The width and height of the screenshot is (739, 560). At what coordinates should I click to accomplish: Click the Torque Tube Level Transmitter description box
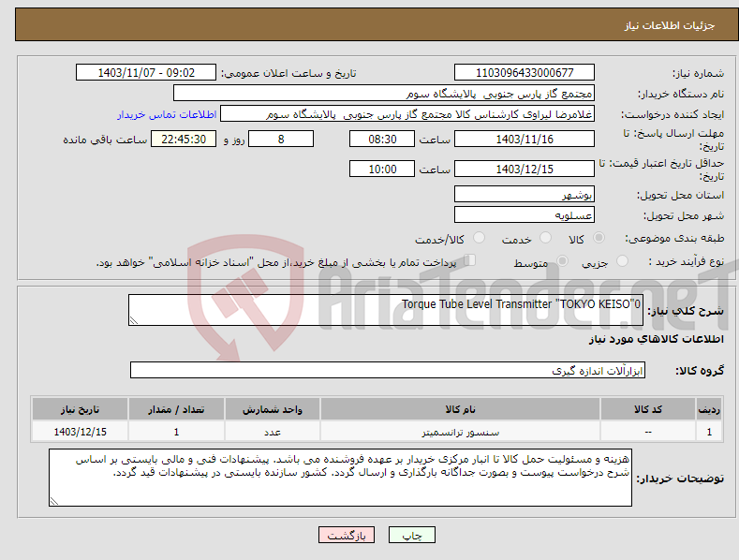point(386,310)
